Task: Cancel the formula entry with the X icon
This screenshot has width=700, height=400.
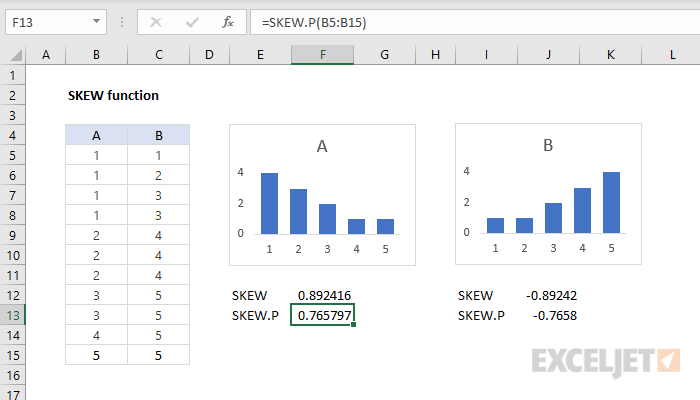Action: [156, 22]
